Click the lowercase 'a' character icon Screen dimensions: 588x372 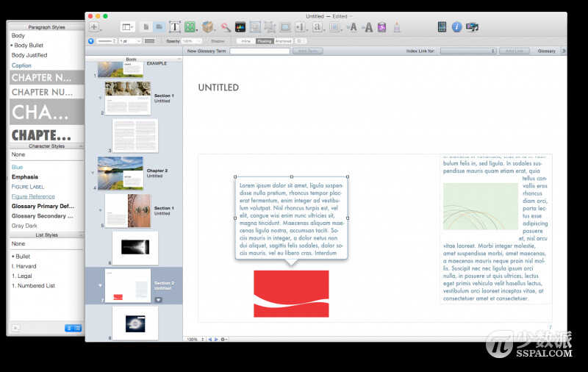pos(318,27)
